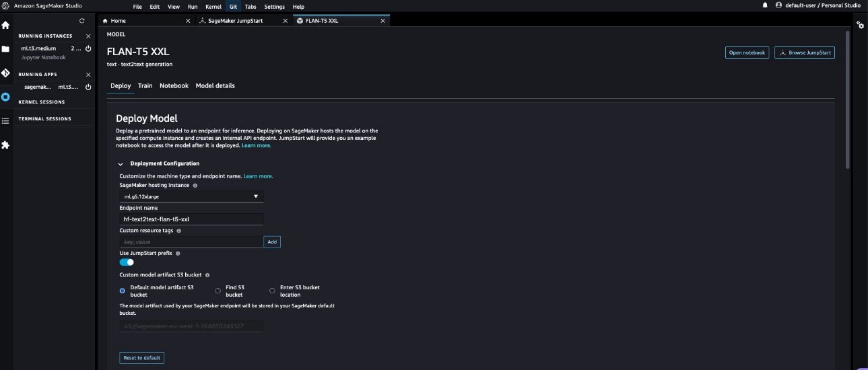This screenshot has height=370, width=868.
Task: Open the Tabs menu
Action: [x=250, y=6]
